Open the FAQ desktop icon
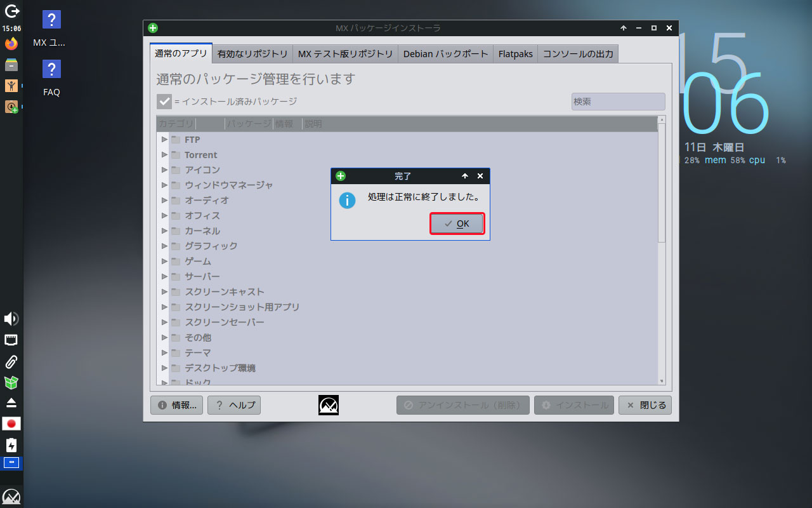This screenshot has width=812, height=508. click(51, 78)
